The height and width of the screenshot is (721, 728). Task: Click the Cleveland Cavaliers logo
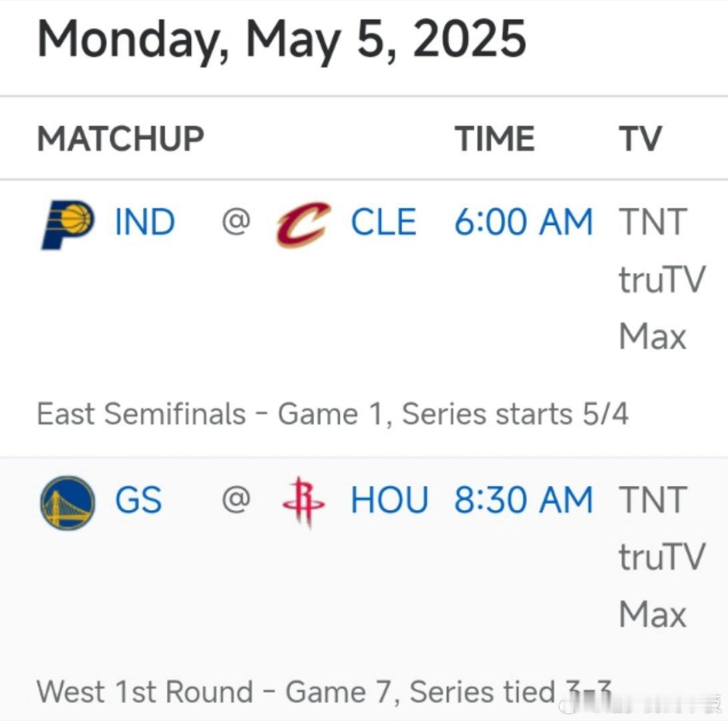pyautogui.click(x=303, y=224)
